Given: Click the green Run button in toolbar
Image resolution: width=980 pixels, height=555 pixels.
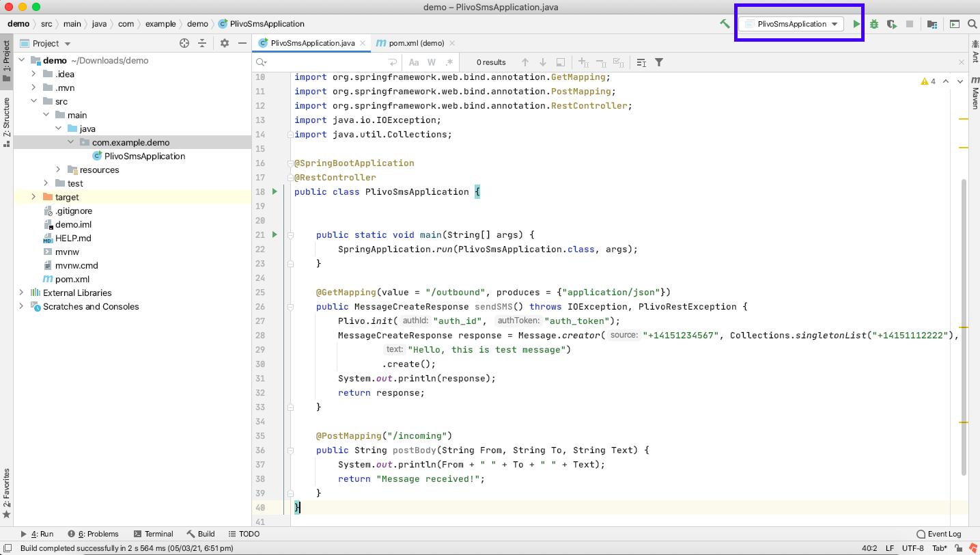Looking at the screenshot, I should click(856, 24).
